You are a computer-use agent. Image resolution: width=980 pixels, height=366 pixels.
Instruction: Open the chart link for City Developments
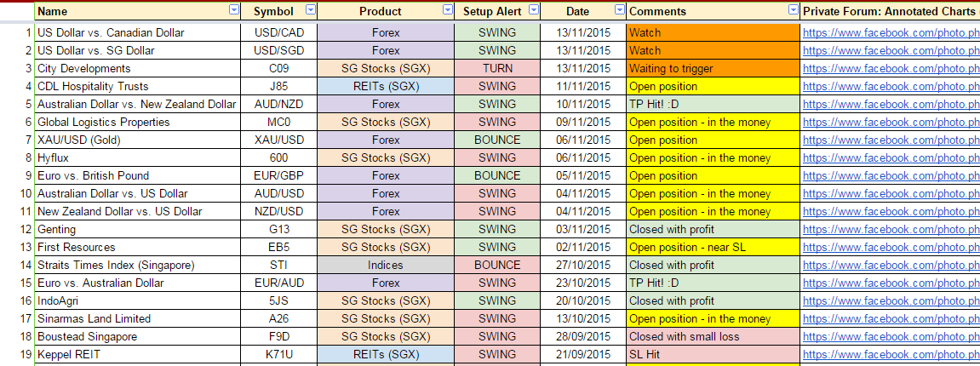889,68
